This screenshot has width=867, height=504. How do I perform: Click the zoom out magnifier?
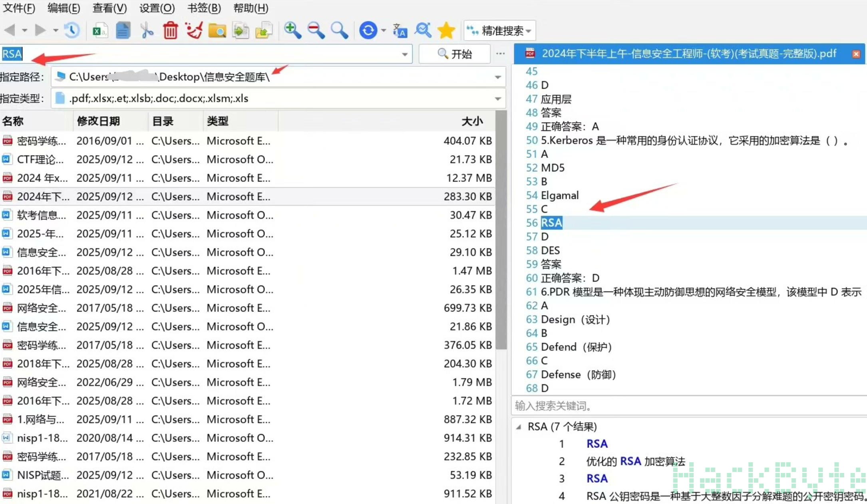coord(316,30)
